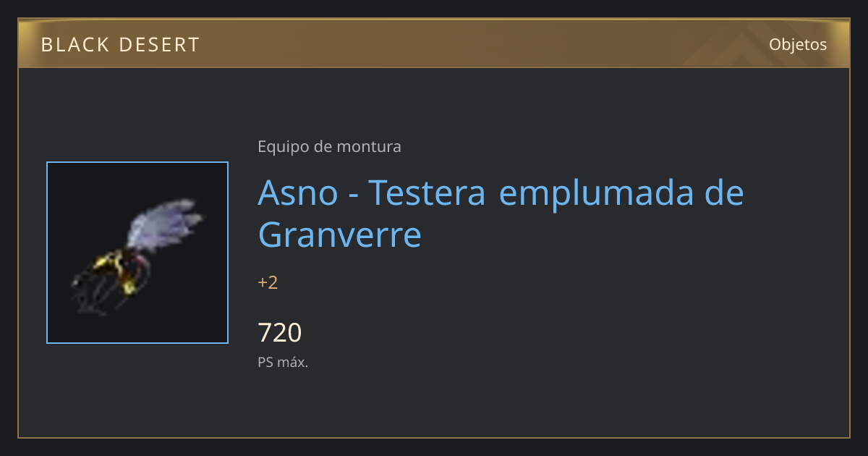
Task: Click the 720 stat value
Action: point(279,333)
